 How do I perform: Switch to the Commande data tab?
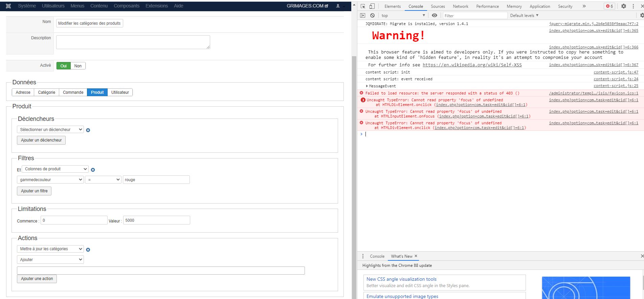point(73,92)
